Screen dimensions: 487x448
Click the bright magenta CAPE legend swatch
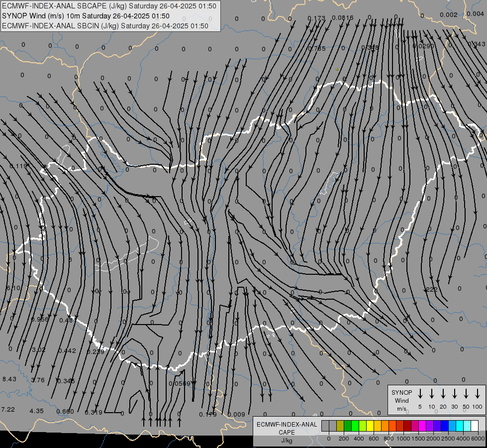422,426
